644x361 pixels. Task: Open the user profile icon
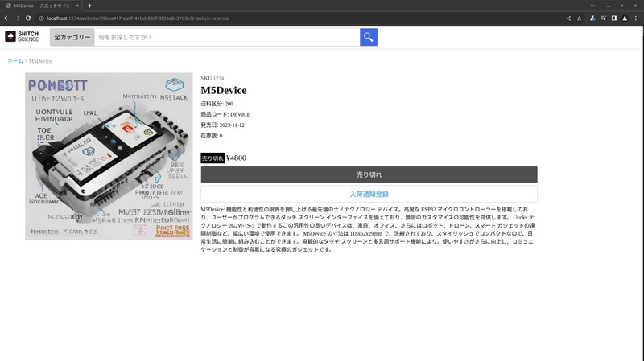click(x=625, y=18)
